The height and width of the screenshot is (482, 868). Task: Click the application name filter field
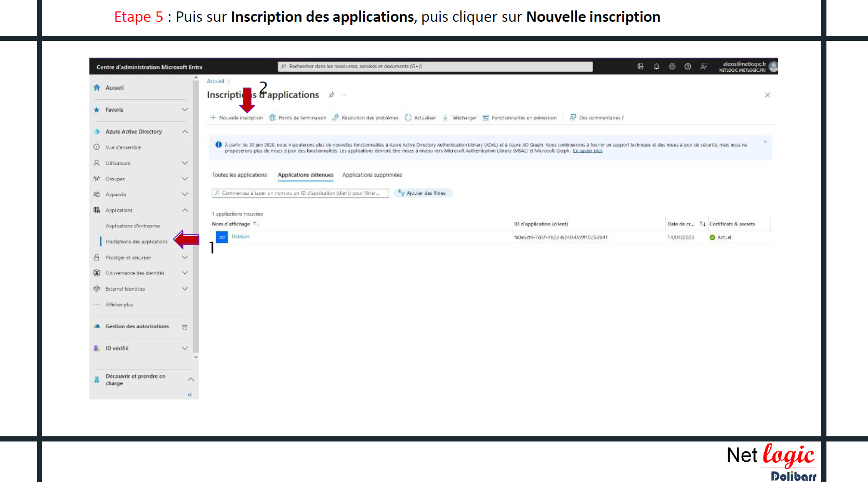[300, 193]
